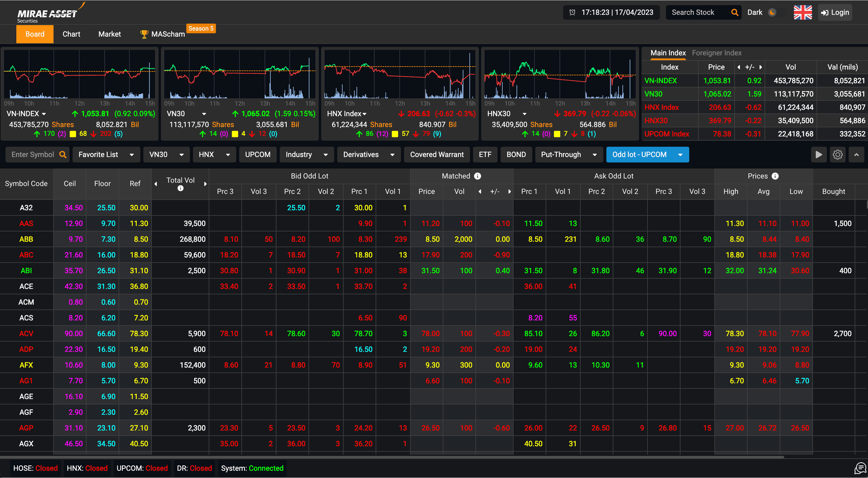Viewport: 868px width, 478px height.
Task: Open the Chart tab
Action: [71, 34]
